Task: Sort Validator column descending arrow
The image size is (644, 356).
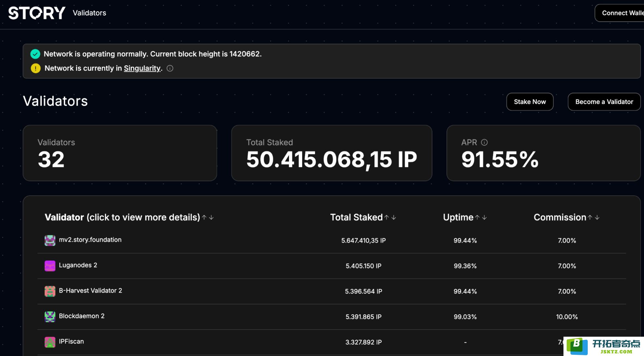Action: coord(211,218)
